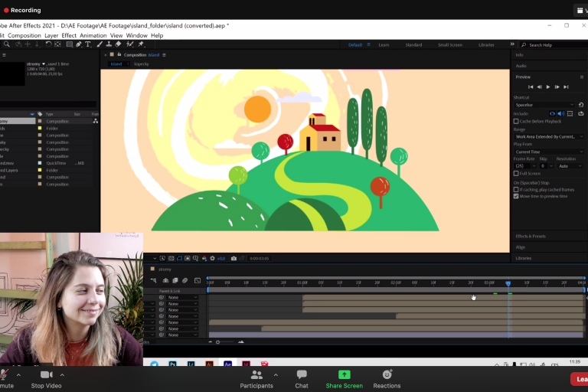Open the Zoom Chat panel

[302, 378]
